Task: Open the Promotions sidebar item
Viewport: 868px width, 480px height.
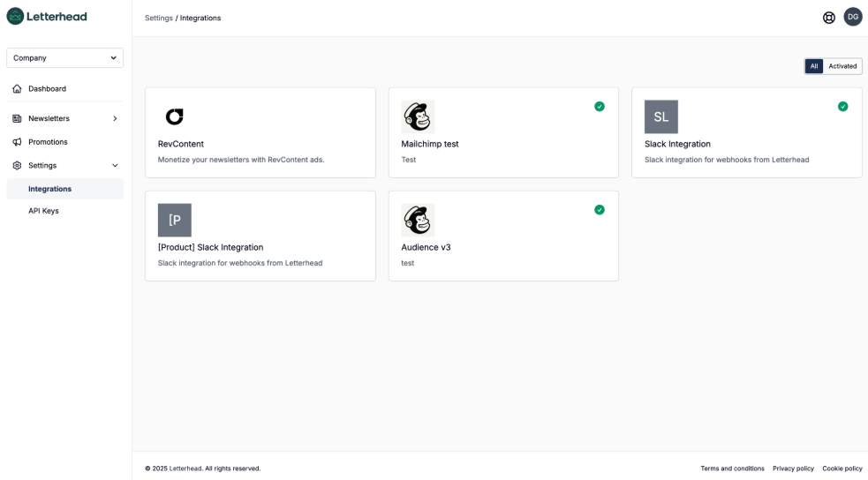Action: [48, 142]
